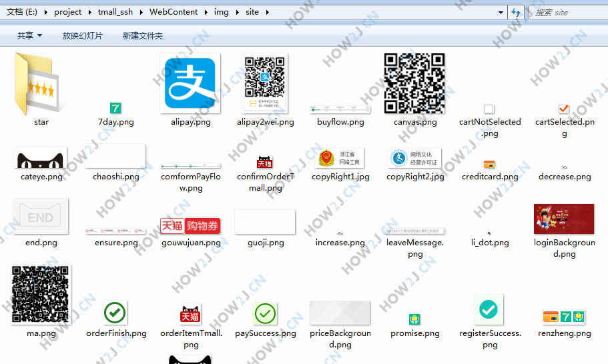
Task: Select the ensure.png file
Action: [115, 231]
